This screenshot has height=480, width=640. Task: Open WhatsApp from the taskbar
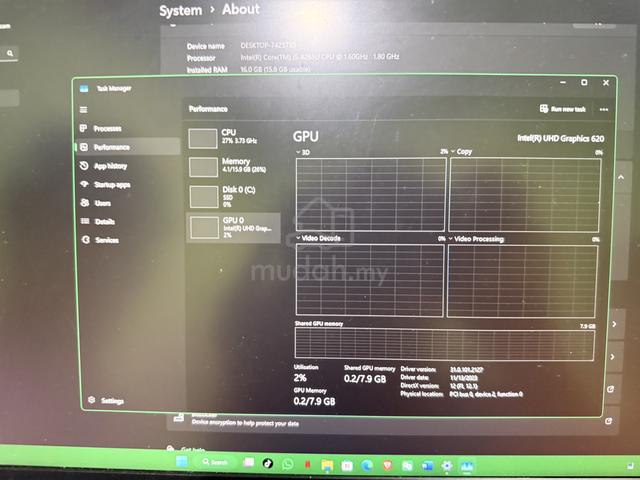click(x=287, y=464)
